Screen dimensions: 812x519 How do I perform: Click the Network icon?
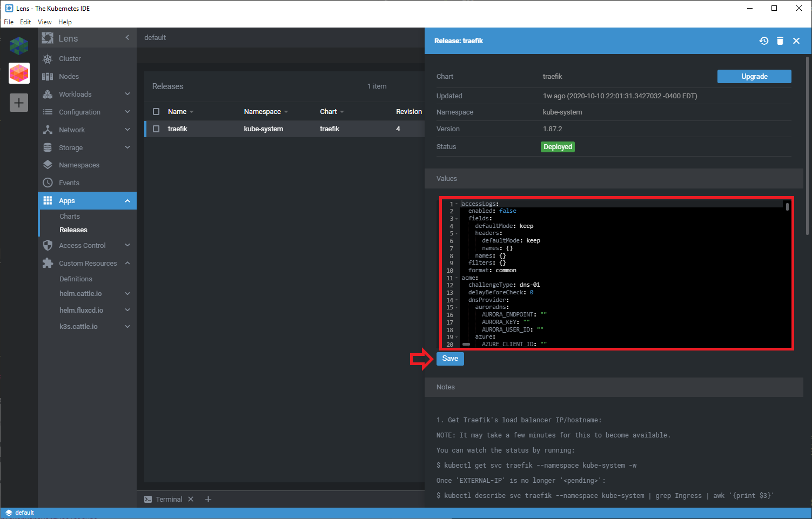[48, 130]
